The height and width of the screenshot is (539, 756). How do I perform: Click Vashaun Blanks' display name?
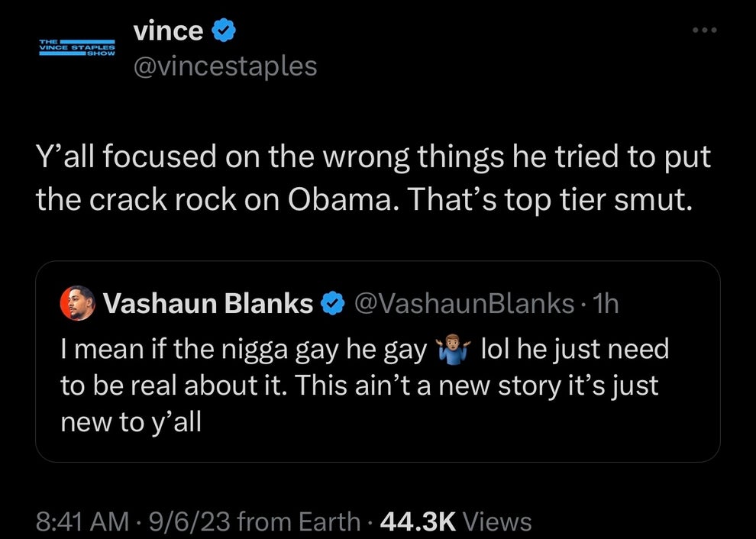(x=208, y=303)
